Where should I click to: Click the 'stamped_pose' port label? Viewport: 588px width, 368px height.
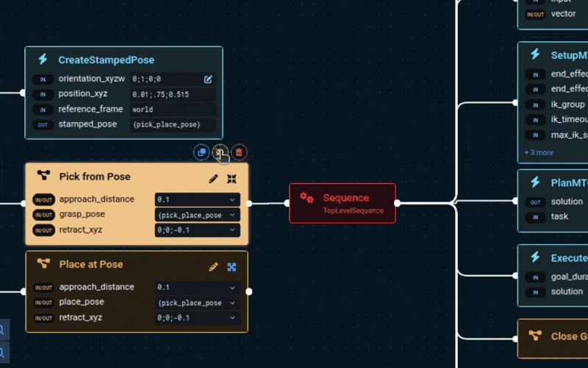(x=87, y=124)
